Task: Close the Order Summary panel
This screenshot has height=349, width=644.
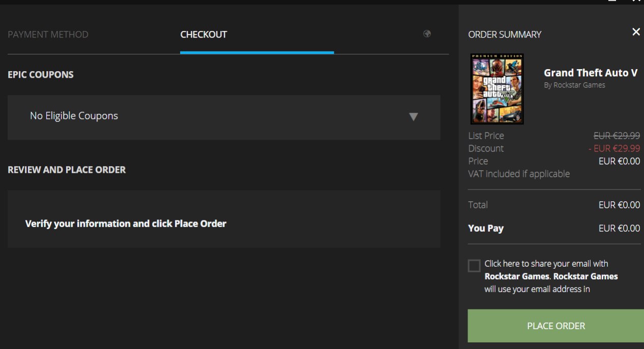Action: pos(636,32)
